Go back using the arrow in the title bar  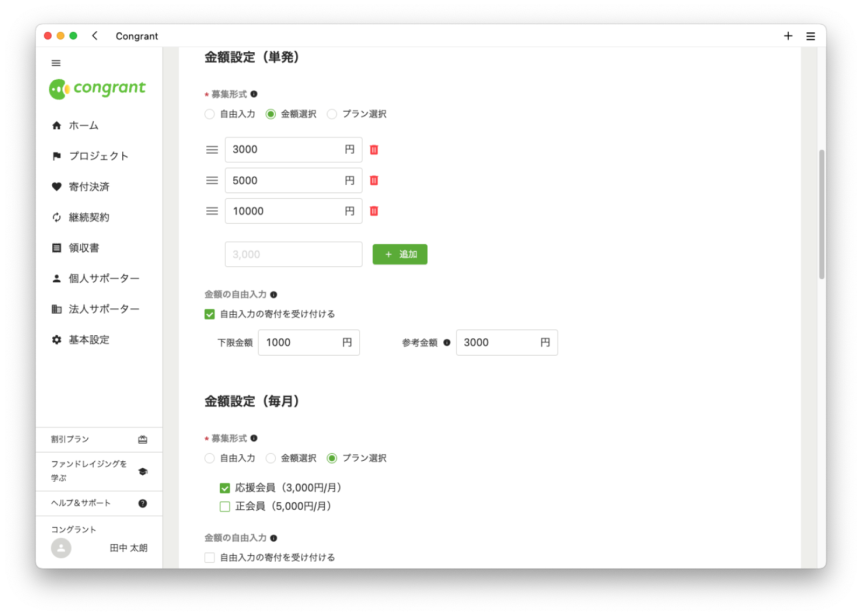95,36
